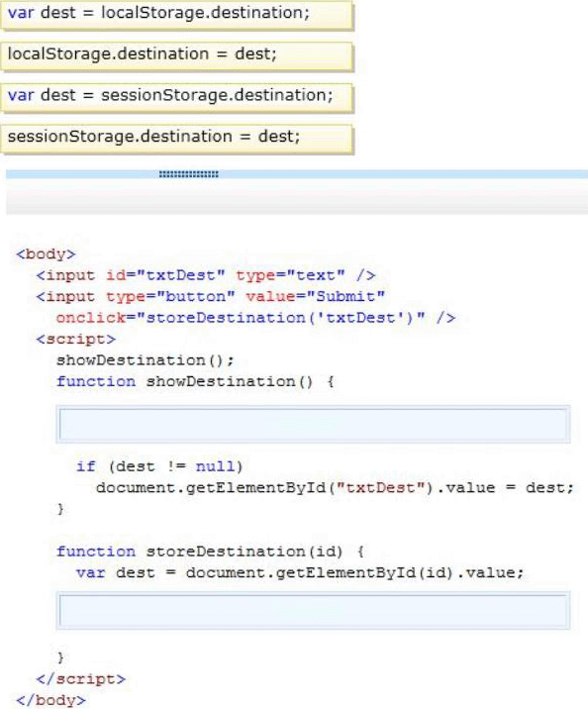Click the 'if (dest != null)' line
The image size is (588, 709).
[x=159, y=466]
